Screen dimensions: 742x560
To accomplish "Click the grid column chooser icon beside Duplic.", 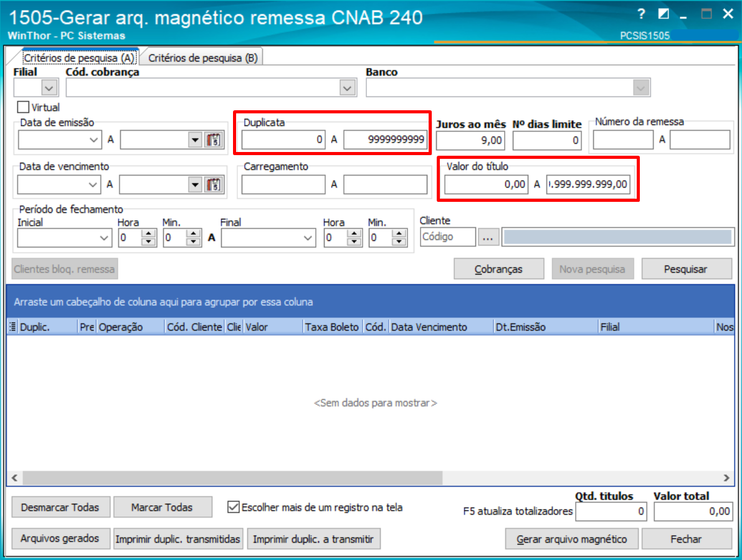I will click(13, 326).
